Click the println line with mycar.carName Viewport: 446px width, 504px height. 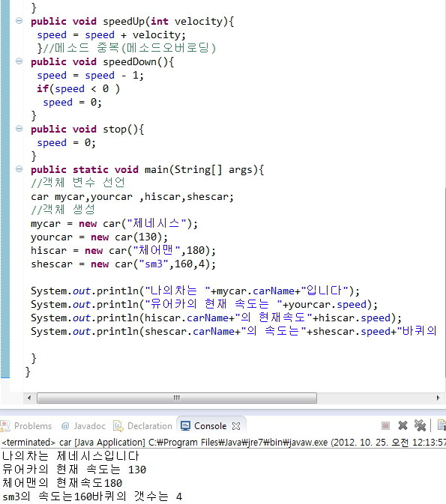pyautogui.click(x=195, y=291)
